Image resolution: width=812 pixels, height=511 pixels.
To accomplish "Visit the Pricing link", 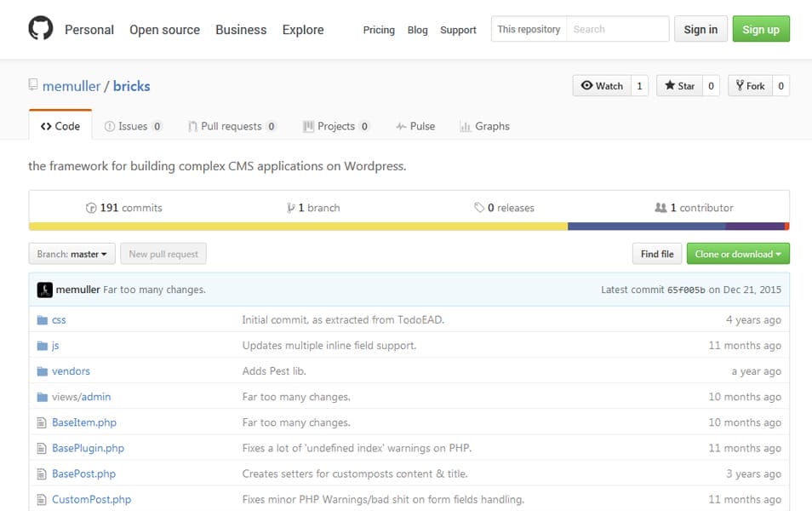I will (x=379, y=30).
